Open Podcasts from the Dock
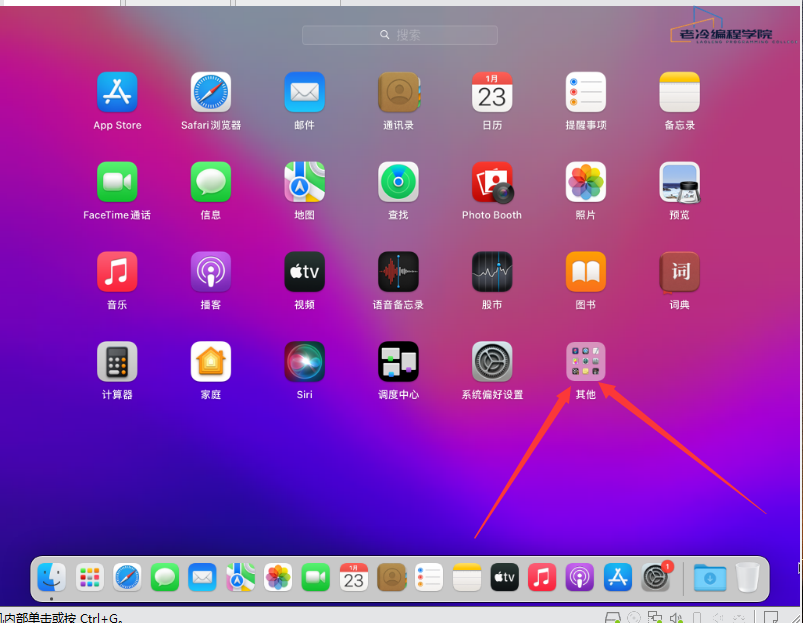The width and height of the screenshot is (803, 623). 580,577
